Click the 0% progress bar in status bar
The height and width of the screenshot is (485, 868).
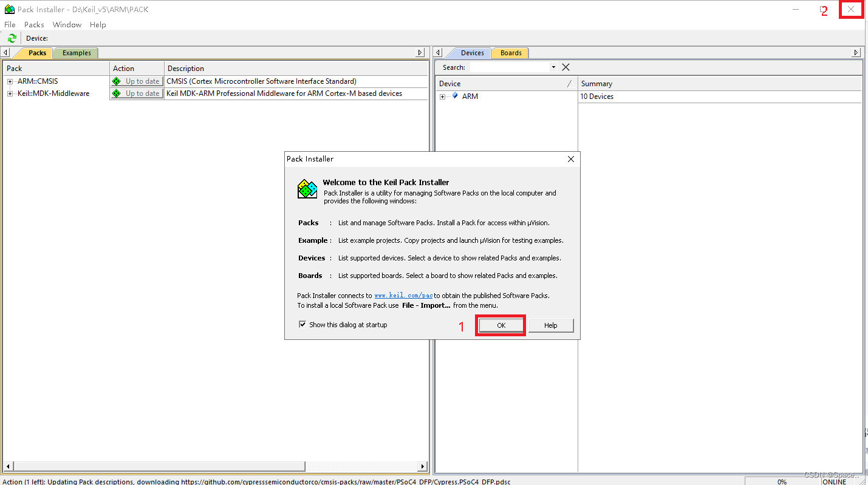point(782,481)
